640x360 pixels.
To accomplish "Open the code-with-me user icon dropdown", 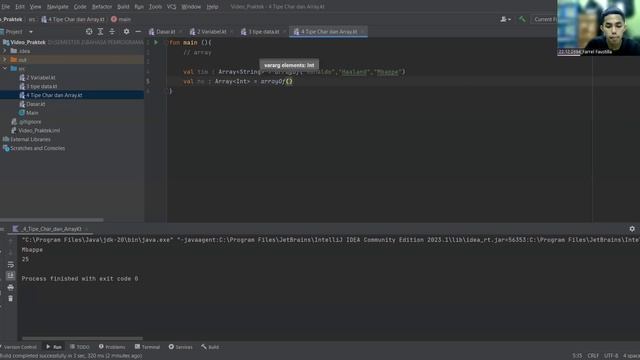I will (505, 19).
